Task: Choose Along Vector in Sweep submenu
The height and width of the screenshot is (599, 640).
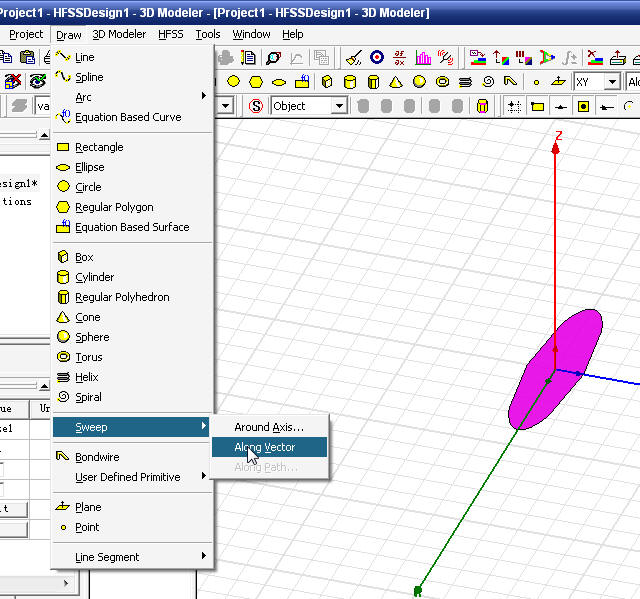Action: [x=269, y=447]
